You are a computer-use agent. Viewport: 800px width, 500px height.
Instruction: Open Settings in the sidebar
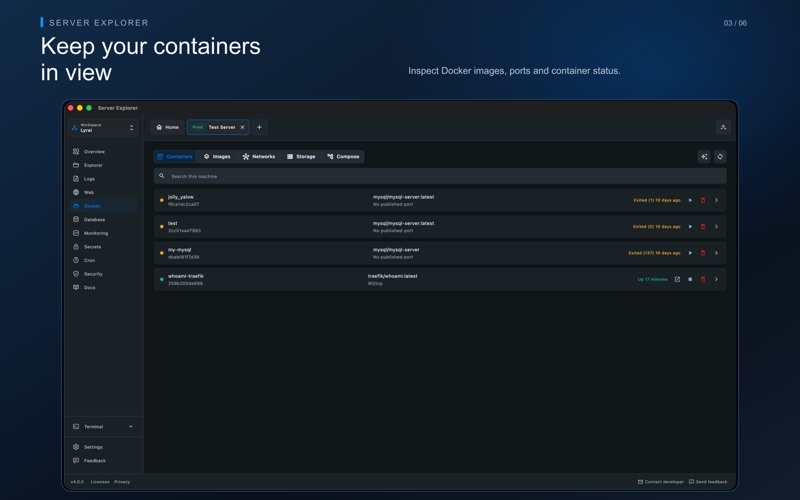point(104,447)
